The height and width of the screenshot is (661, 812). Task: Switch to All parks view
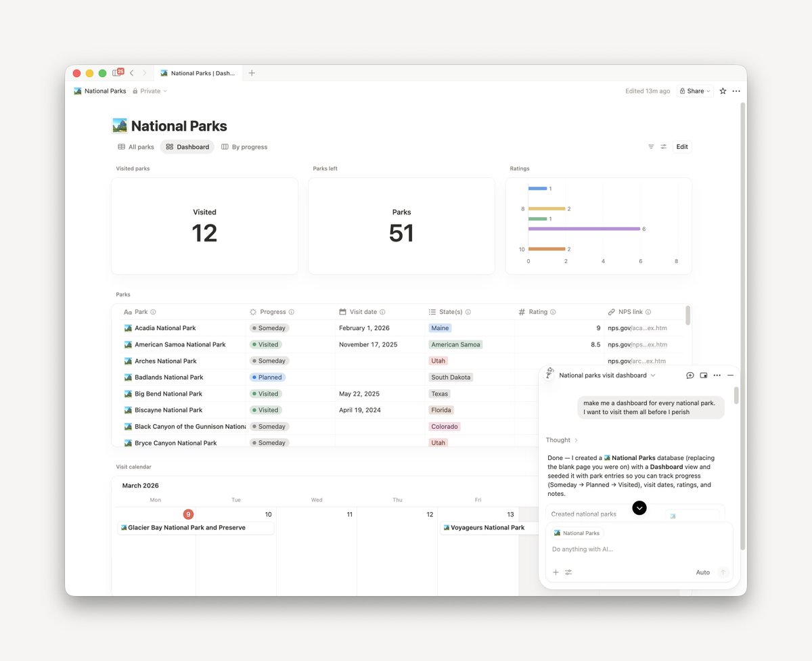tap(136, 147)
